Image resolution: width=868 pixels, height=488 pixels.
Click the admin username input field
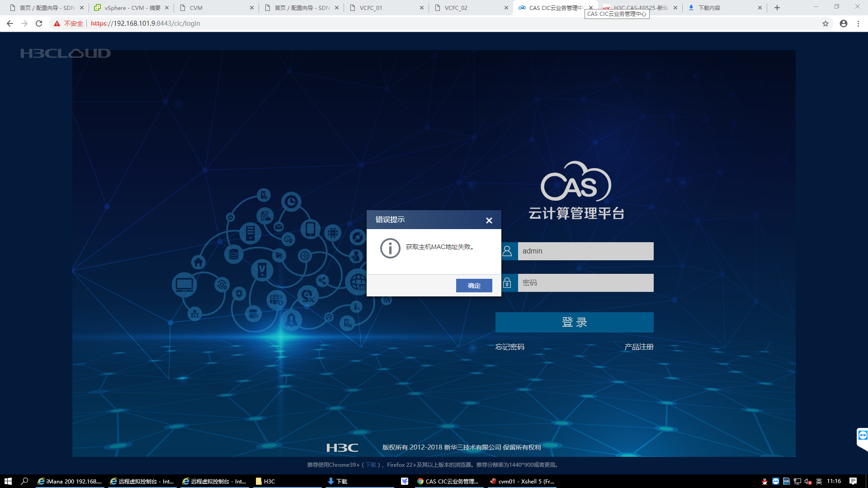585,251
